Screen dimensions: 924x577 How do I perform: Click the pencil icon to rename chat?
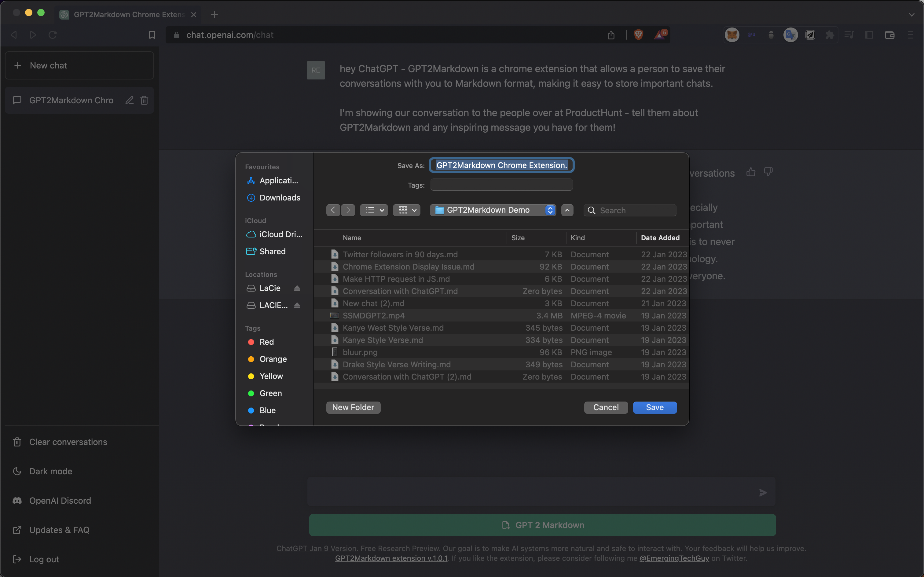click(x=129, y=100)
